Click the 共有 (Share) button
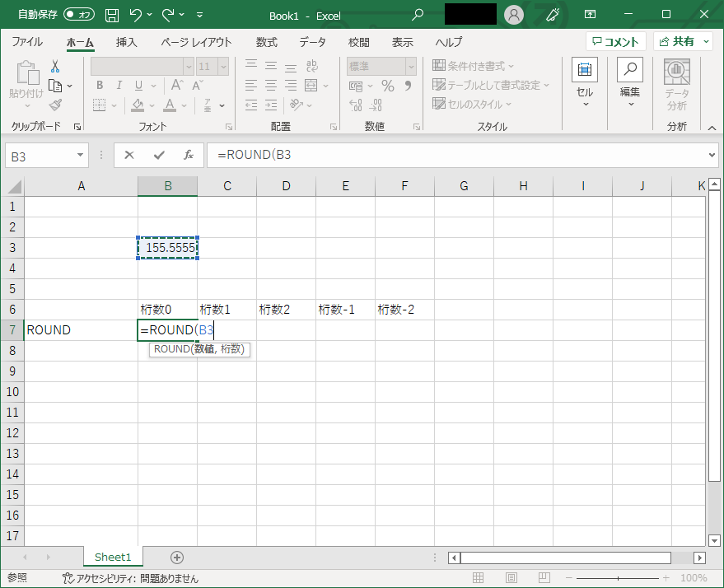The image size is (724, 588). click(677, 41)
